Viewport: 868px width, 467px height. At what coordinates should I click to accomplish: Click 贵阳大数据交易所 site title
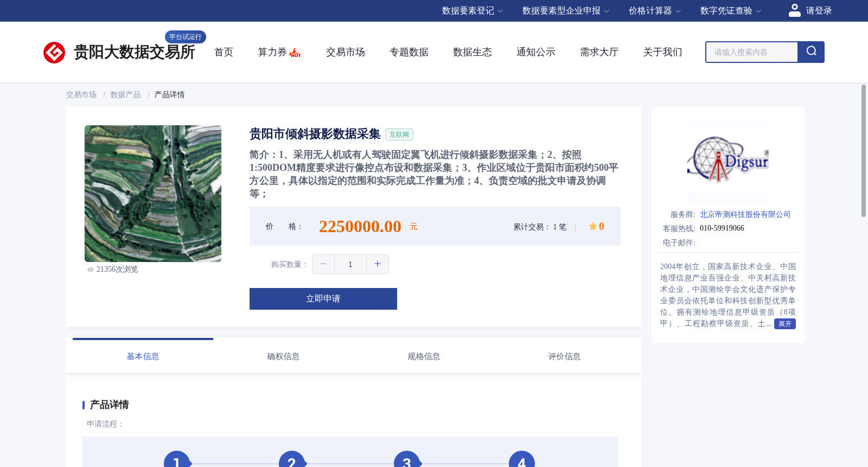pos(134,52)
